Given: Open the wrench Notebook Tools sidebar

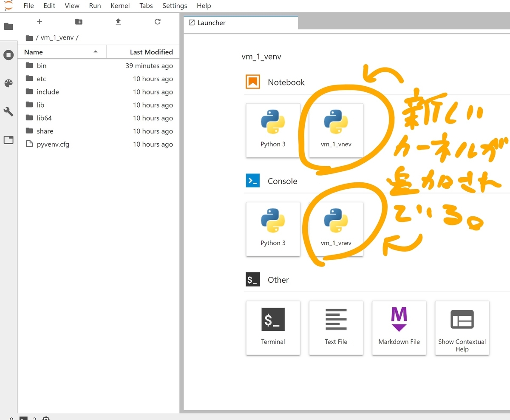Looking at the screenshot, I should pos(8,111).
